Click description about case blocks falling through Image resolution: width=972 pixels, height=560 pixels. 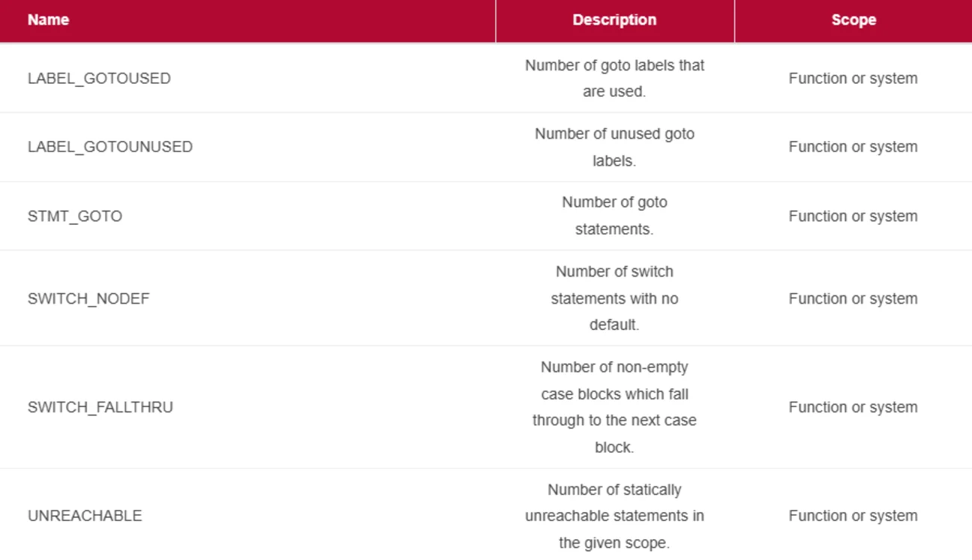click(x=614, y=407)
